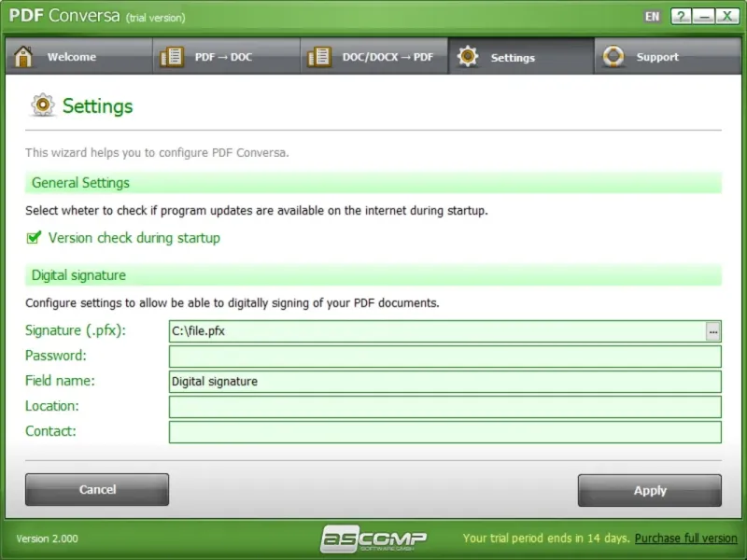Minimize the PDF Conversa window
The width and height of the screenshot is (747, 560).
click(704, 16)
